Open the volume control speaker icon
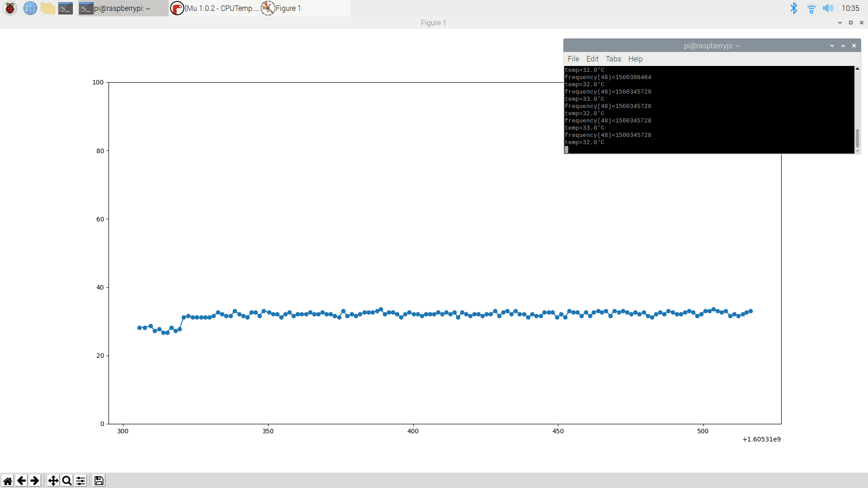The image size is (868, 488). point(828,8)
